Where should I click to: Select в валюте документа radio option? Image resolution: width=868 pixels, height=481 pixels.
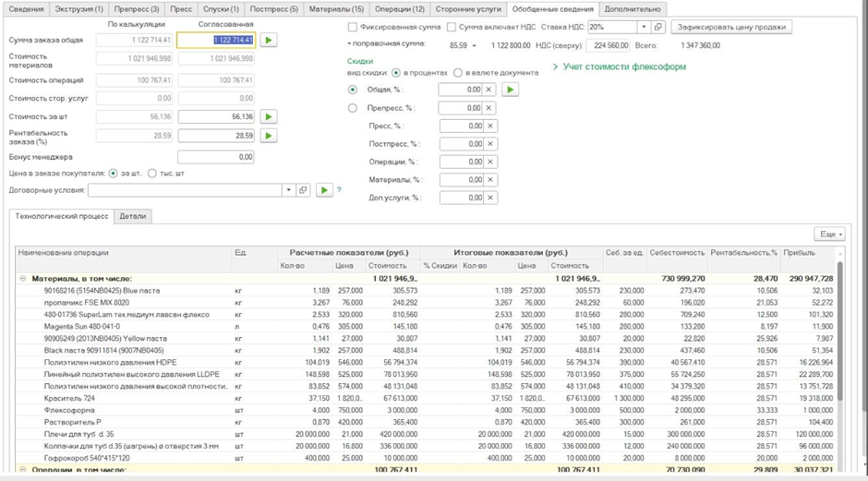[x=458, y=72]
